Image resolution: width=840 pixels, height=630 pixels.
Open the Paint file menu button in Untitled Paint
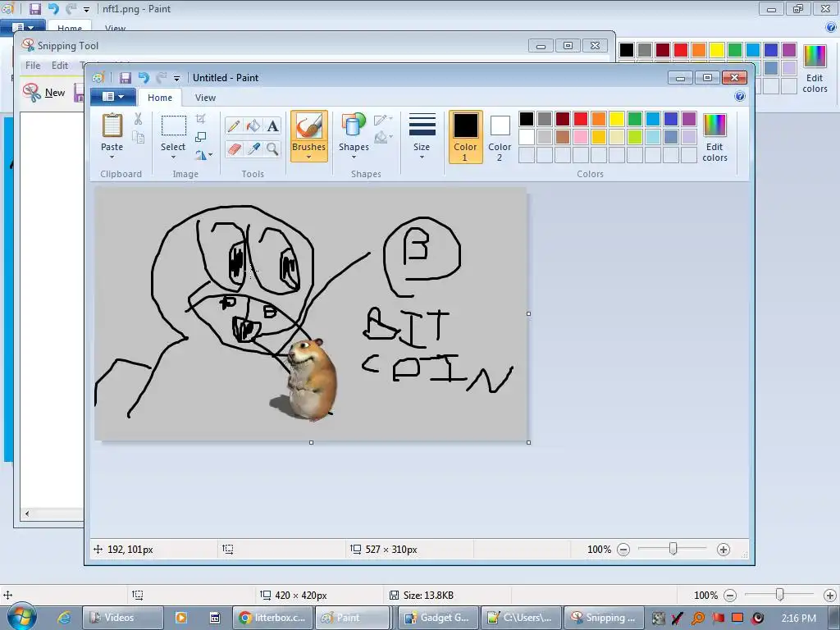(112, 97)
